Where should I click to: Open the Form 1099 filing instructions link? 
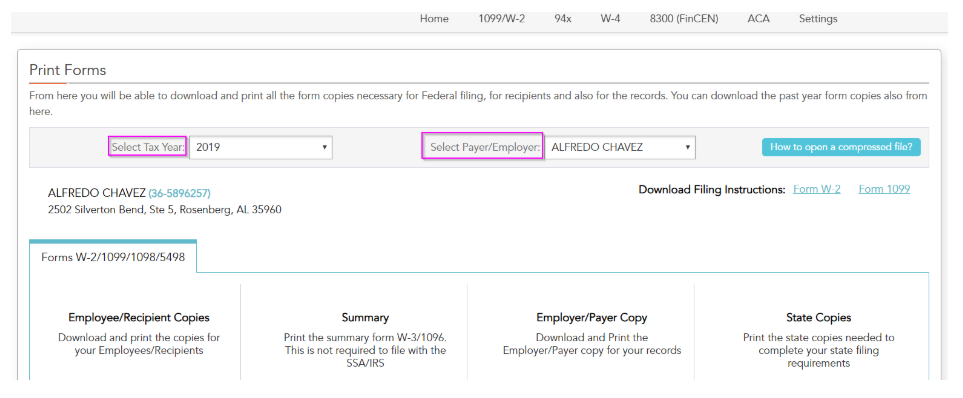pos(884,189)
